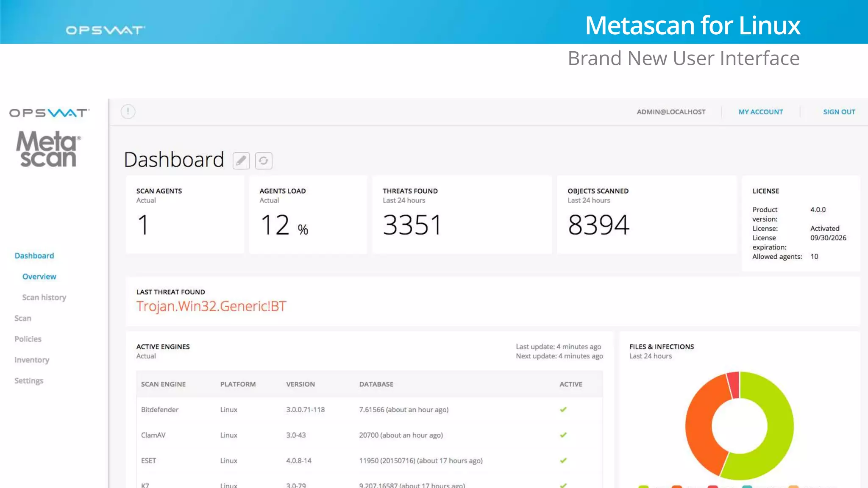The width and height of the screenshot is (868, 488).
Task: Click the SIGN OUT link
Action: coord(839,112)
